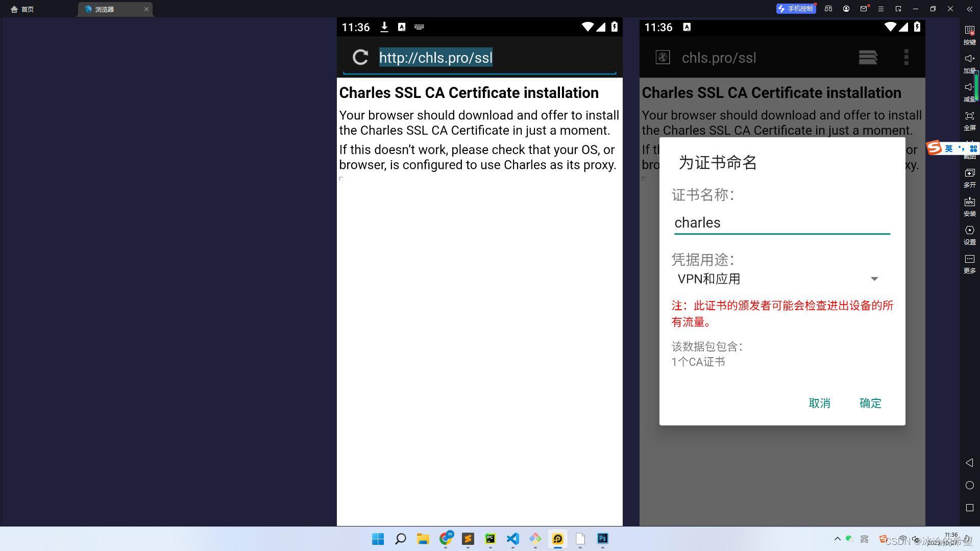Image resolution: width=980 pixels, height=551 pixels.
Task: Click the Android recent apps square button
Action: point(969,508)
